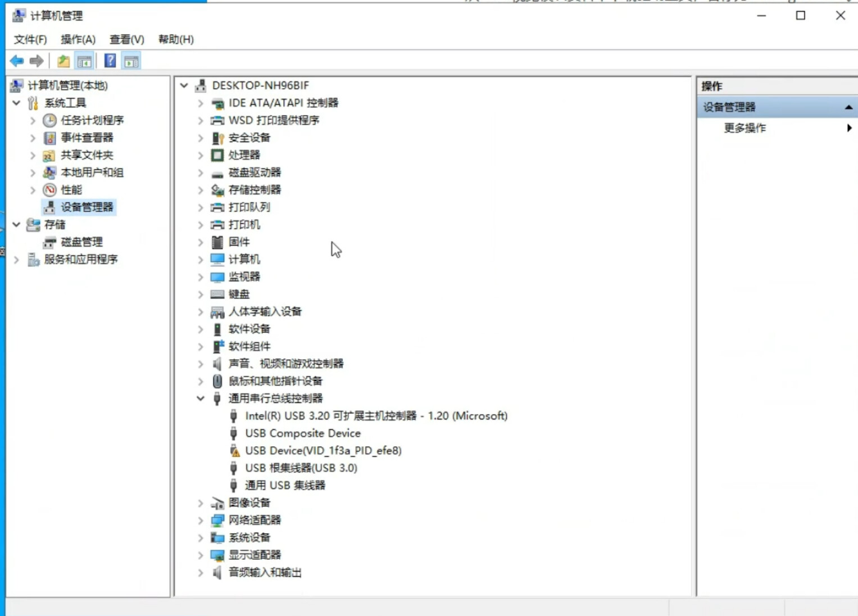Click the blue help question mark icon
This screenshot has width=858, height=616.
click(110, 61)
